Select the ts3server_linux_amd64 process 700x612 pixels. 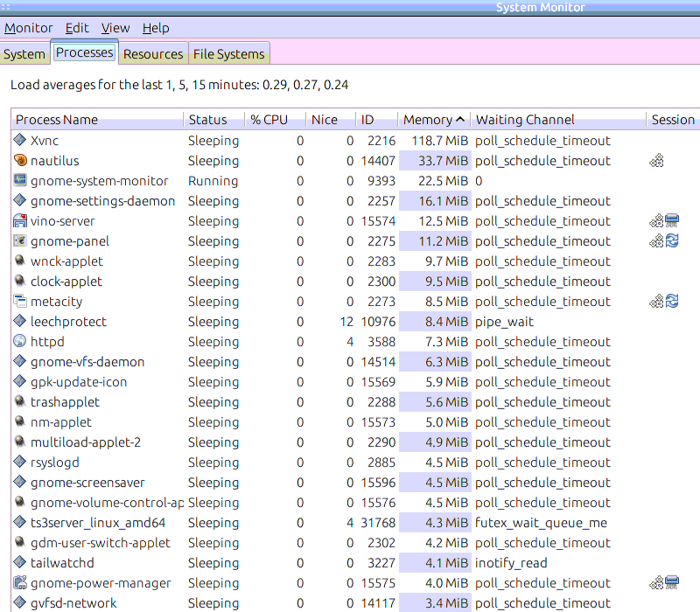click(98, 523)
